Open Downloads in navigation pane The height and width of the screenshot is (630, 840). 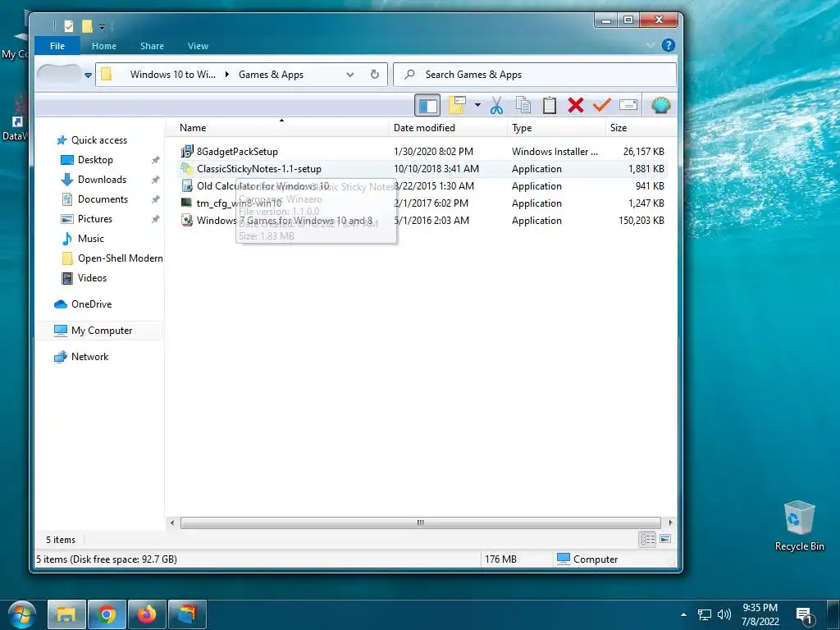coord(102,180)
